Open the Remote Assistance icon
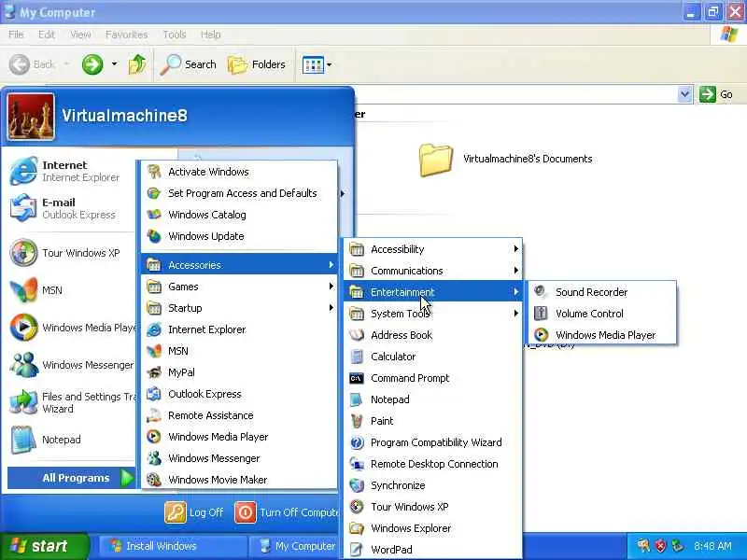The height and width of the screenshot is (560, 747). (x=154, y=415)
